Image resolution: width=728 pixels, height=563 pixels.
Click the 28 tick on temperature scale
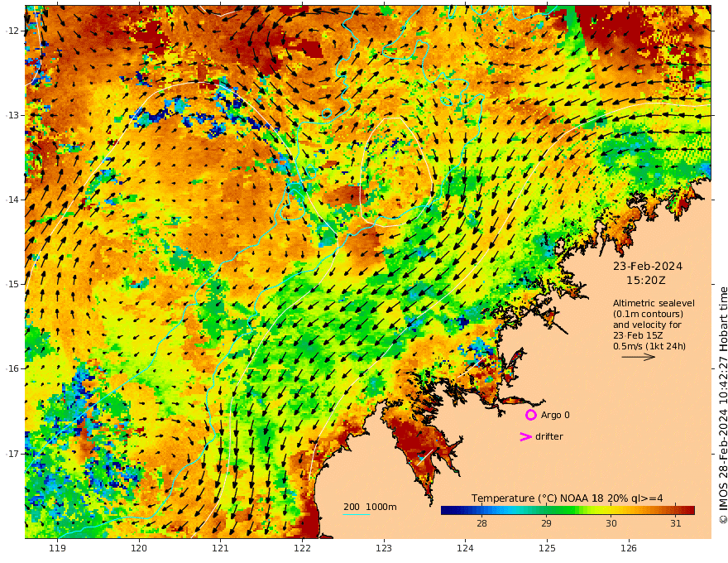point(481,523)
